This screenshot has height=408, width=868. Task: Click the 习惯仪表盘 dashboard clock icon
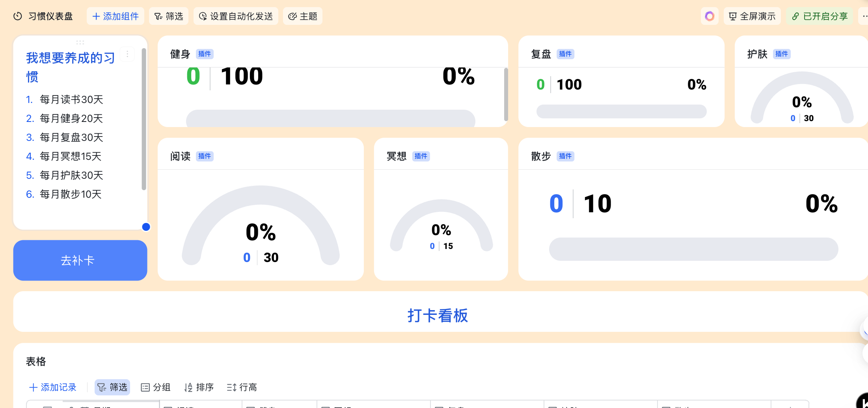pos(17,16)
